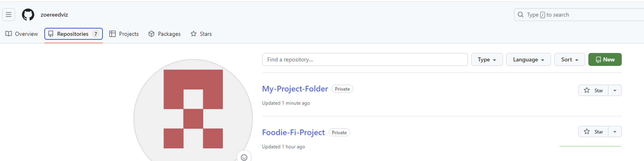Screen dimensions: 644x161
Task: Expand the Language filter dropdown
Action: point(528,60)
